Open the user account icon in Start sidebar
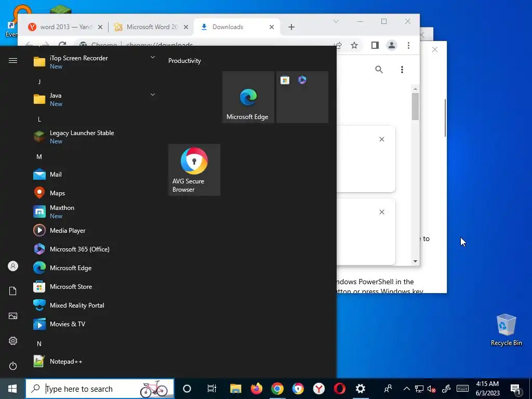 (x=13, y=266)
